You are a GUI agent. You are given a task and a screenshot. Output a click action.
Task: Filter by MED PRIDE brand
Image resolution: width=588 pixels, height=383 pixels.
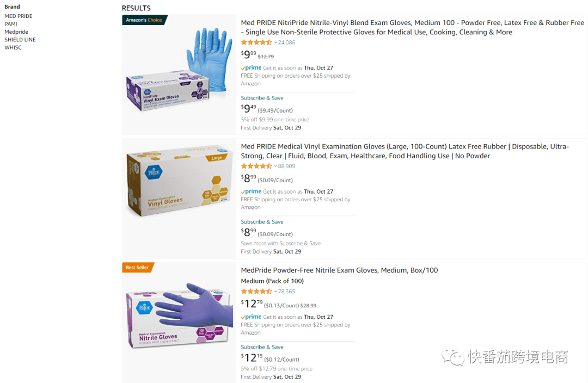point(19,16)
